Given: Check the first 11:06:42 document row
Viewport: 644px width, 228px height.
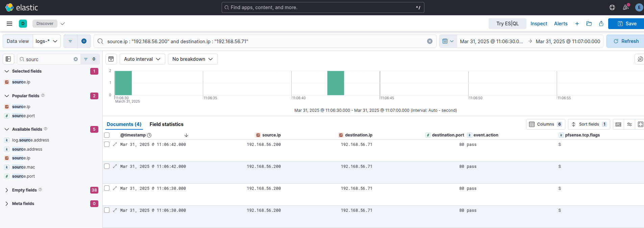Looking at the screenshot, I should pos(107,144).
